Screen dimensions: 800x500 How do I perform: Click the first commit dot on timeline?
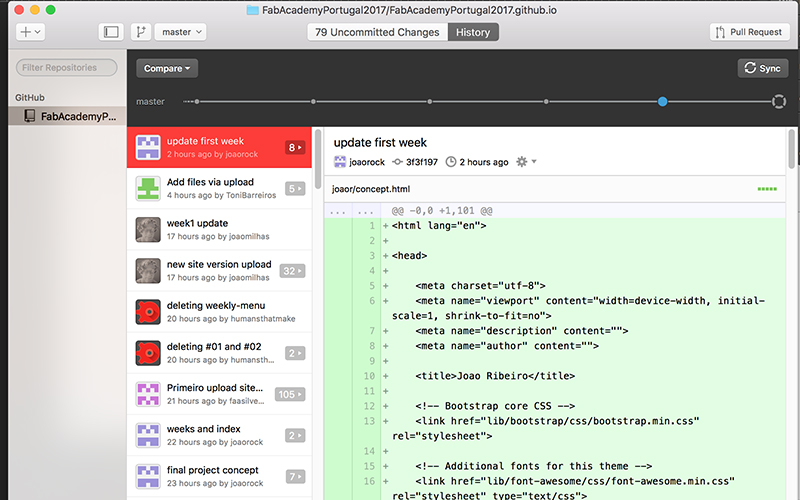tap(197, 102)
